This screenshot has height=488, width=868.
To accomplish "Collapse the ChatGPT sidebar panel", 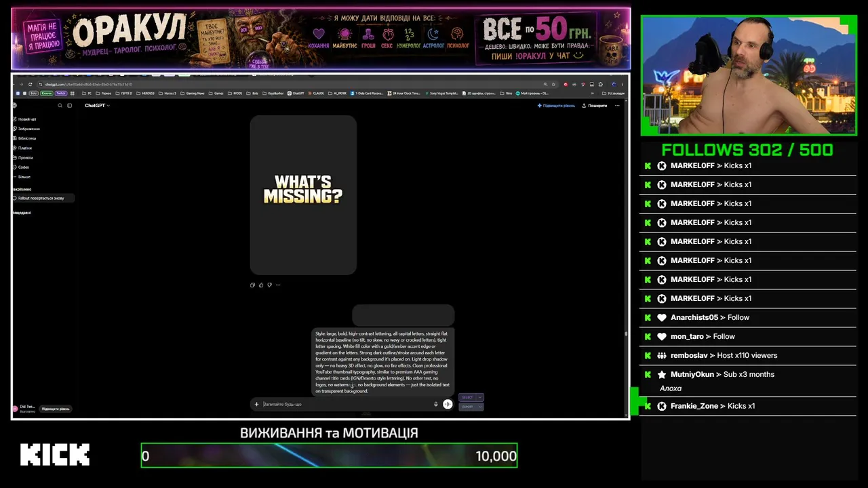I will [69, 106].
